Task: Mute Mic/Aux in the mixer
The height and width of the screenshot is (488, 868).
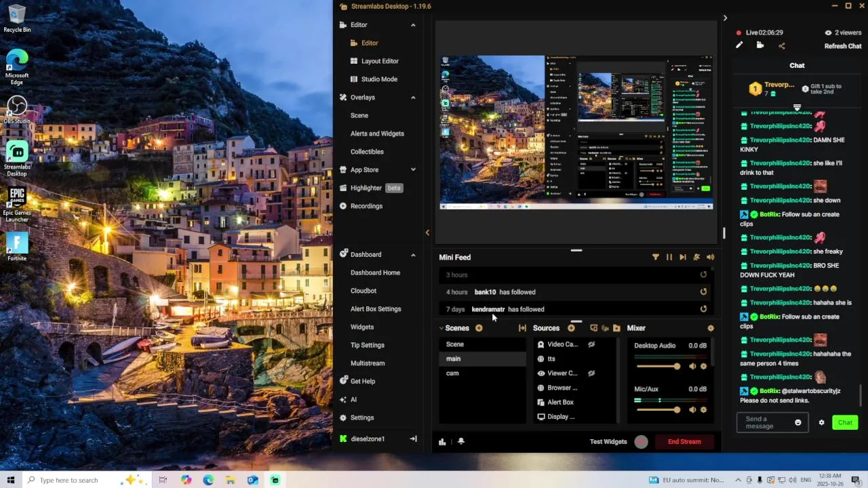Action: pyautogui.click(x=692, y=409)
